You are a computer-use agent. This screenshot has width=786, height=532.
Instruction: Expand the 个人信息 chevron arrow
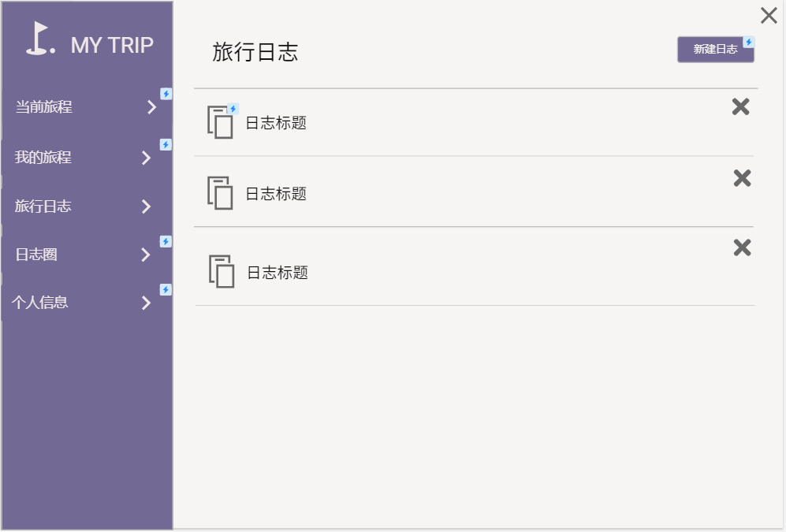(146, 303)
